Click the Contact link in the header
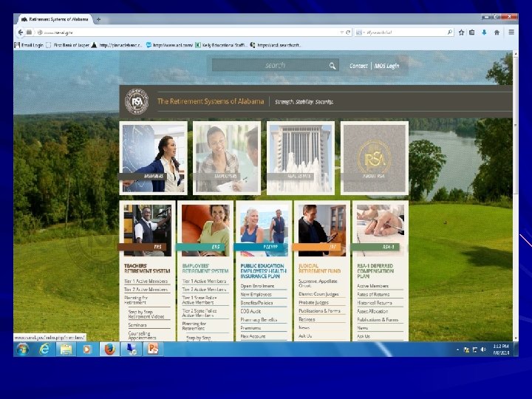 point(358,66)
